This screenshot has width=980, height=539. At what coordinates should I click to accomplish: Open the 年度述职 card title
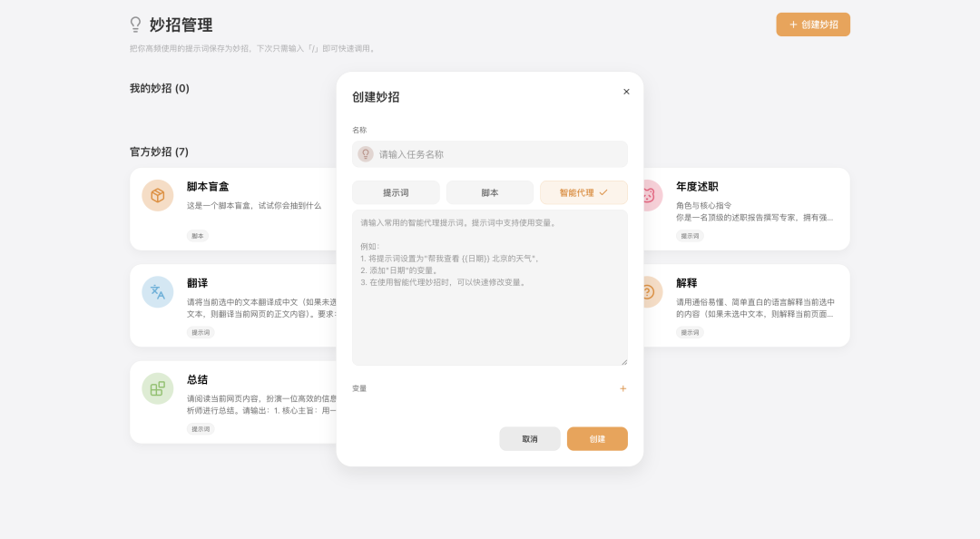click(697, 186)
